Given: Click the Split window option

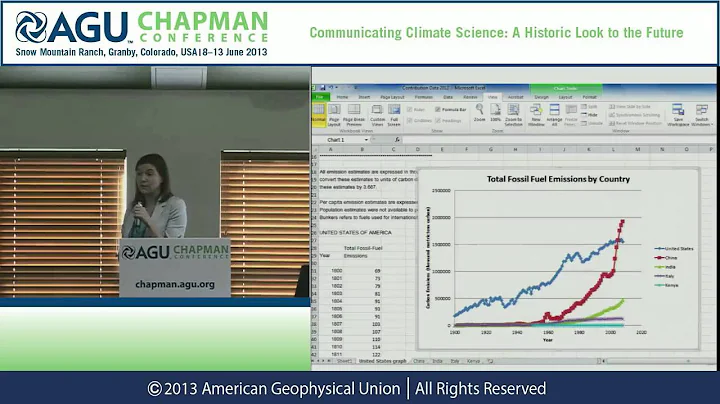Looking at the screenshot, I should coord(589,107).
